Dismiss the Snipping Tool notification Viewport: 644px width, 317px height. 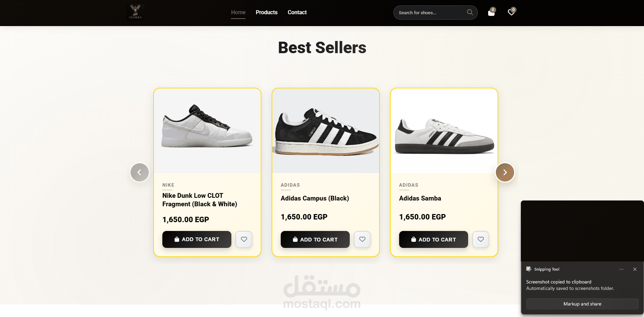[x=635, y=269]
